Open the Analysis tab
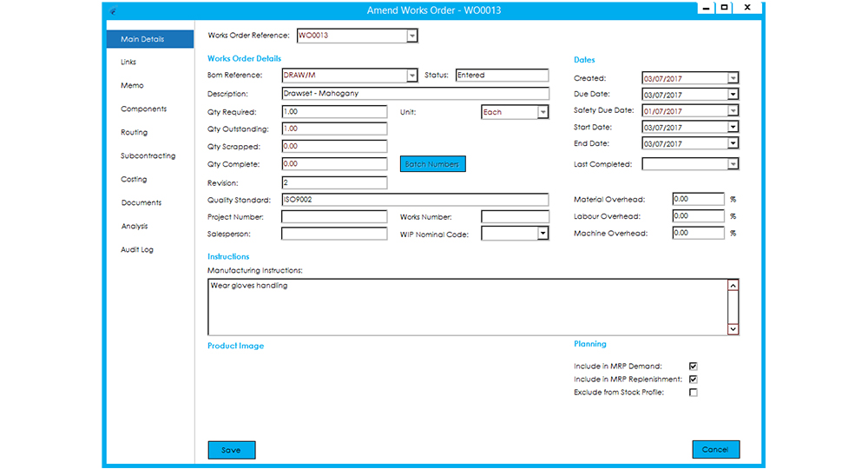The height and width of the screenshot is (469, 868). click(x=135, y=226)
